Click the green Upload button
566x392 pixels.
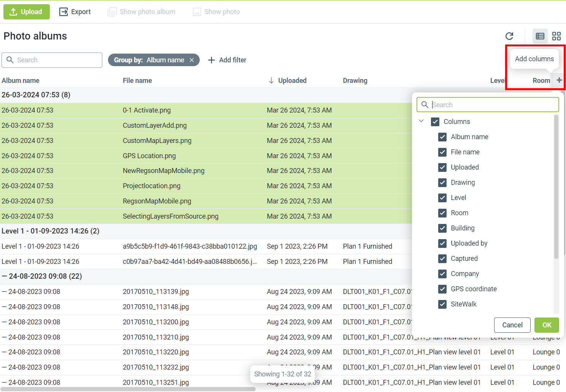pos(27,12)
